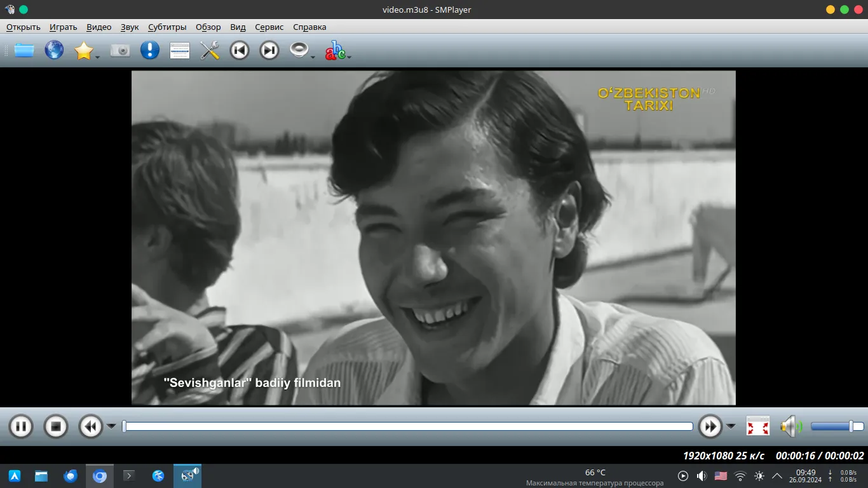Open the Справка menu
The width and height of the screenshot is (868, 488).
(x=309, y=27)
